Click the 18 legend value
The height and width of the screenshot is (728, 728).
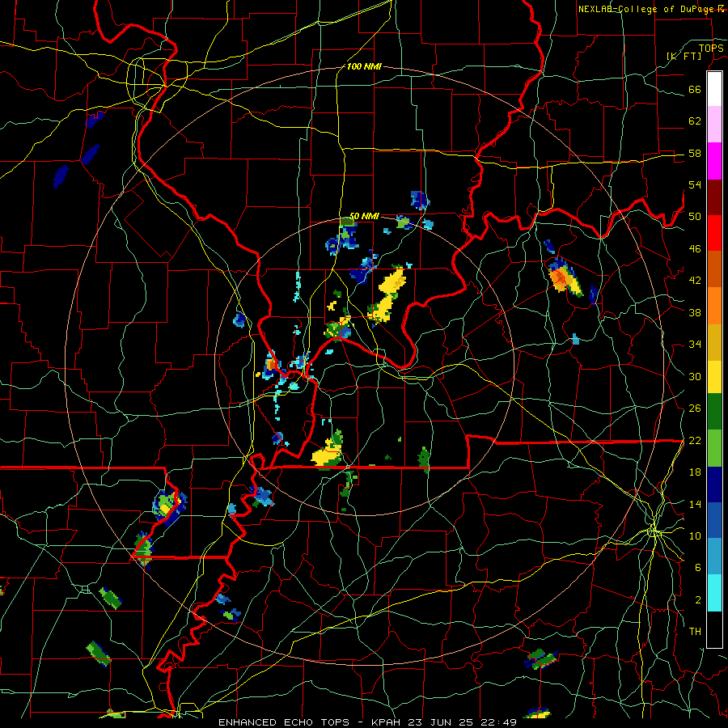695,472
